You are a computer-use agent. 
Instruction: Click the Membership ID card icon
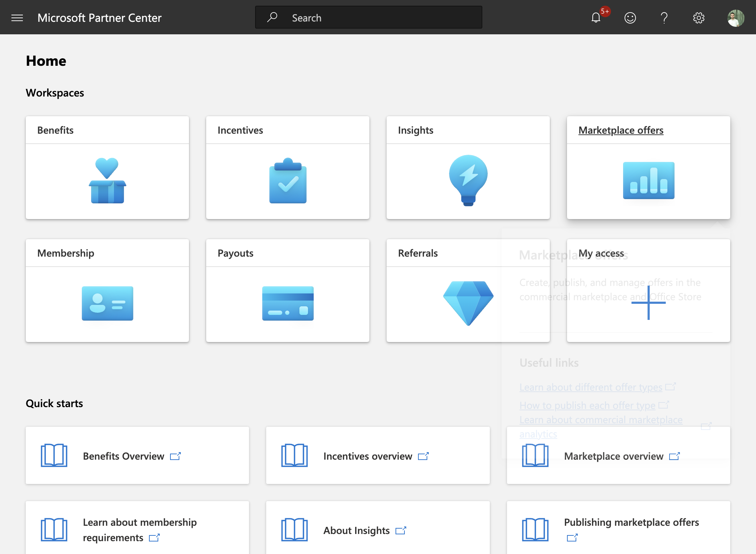pyautogui.click(x=107, y=303)
